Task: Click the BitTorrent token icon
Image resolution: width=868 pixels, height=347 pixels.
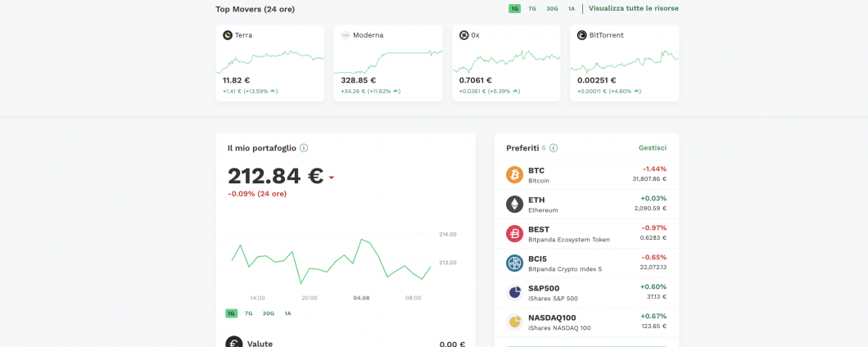Action: coord(581,35)
